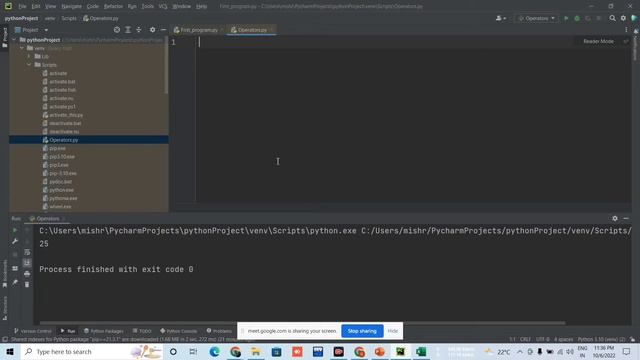The height and width of the screenshot is (360, 640).
Task: Clear console output with trash icon
Action: pyautogui.click(x=27, y=284)
